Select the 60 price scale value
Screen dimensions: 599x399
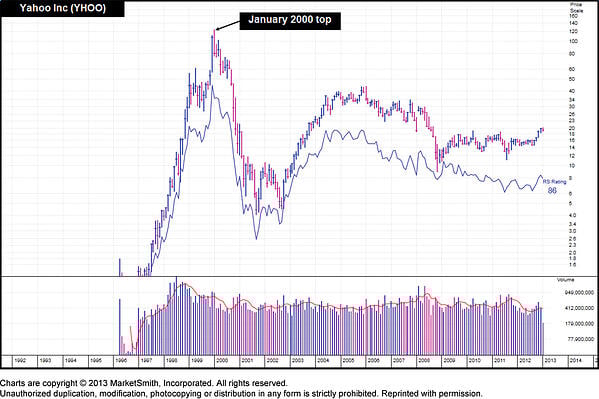(572, 70)
